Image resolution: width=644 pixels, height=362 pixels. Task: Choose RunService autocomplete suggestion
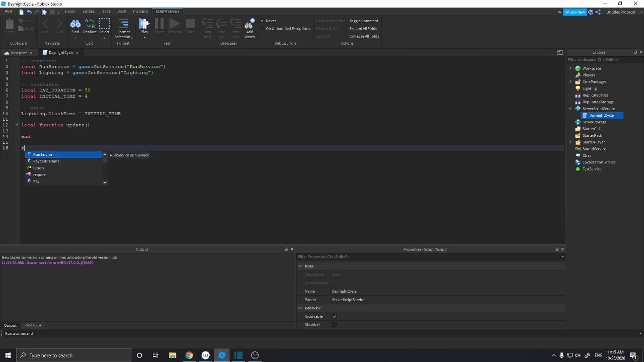[63, 154]
